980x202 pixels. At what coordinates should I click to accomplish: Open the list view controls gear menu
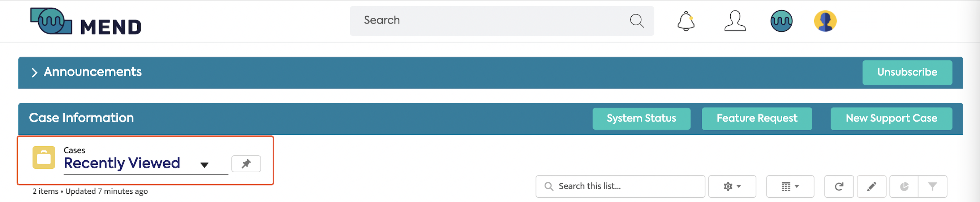[x=732, y=186]
